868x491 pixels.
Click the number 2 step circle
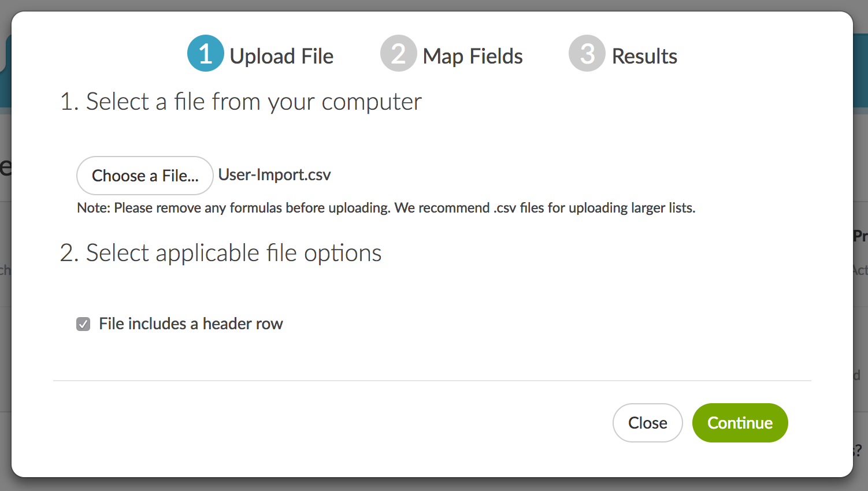click(398, 54)
